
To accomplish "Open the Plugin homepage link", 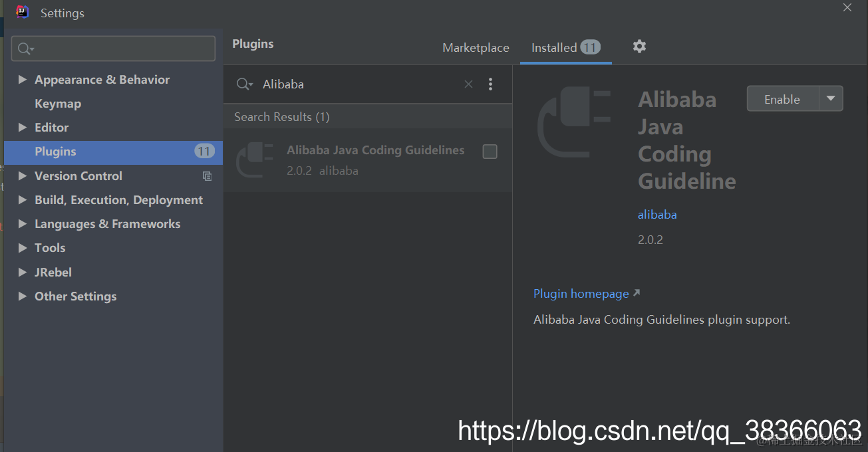I will coord(581,294).
